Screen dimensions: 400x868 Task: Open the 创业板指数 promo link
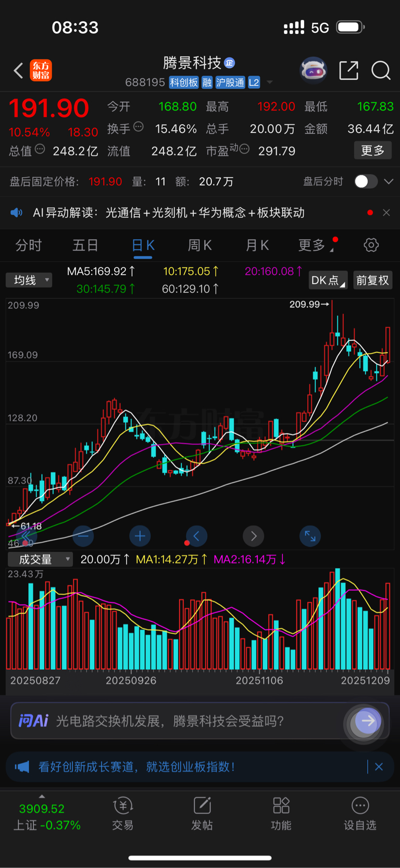coord(136,767)
